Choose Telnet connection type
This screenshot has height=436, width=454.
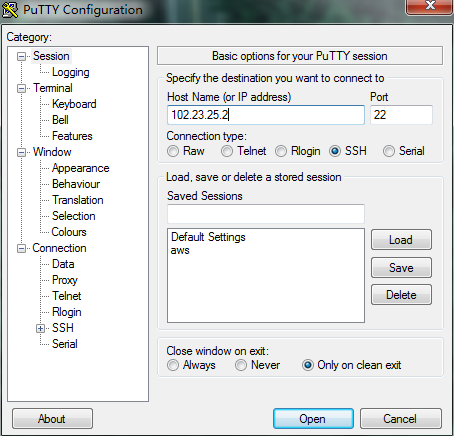point(227,151)
